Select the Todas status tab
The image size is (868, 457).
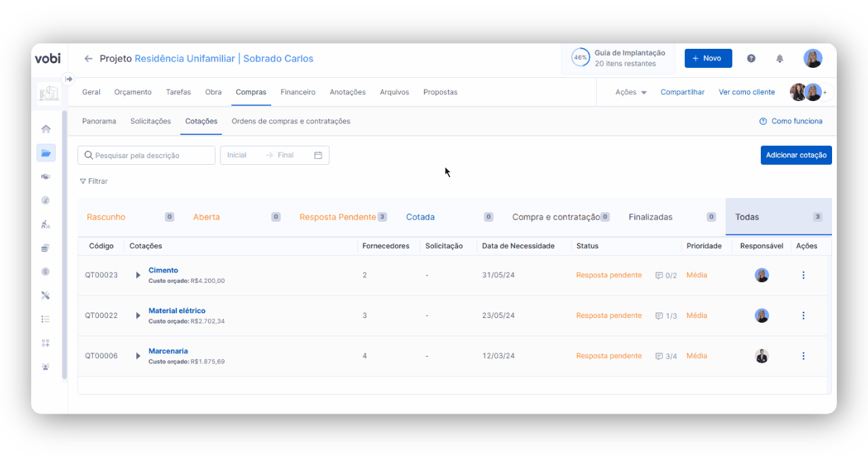tap(778, 217)
